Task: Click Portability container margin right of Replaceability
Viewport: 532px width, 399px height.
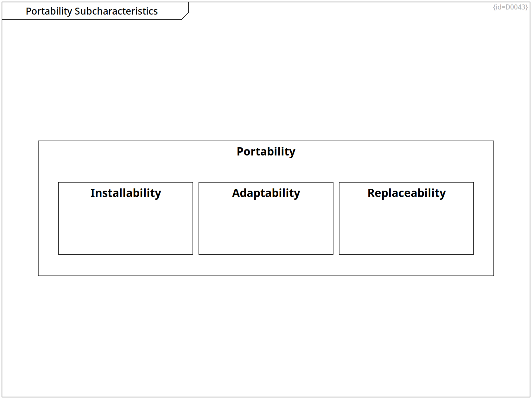Action: click(x=484, y=218)
